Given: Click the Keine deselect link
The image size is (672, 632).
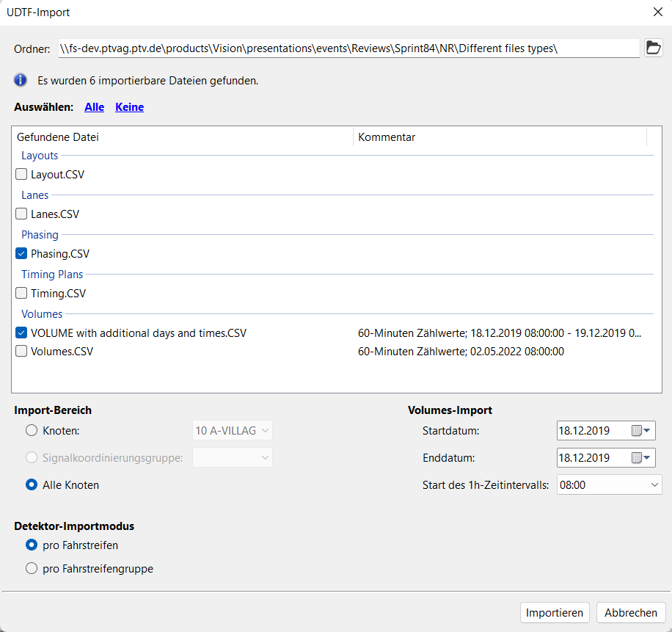Looking at the screenshot, I should 129,107.
